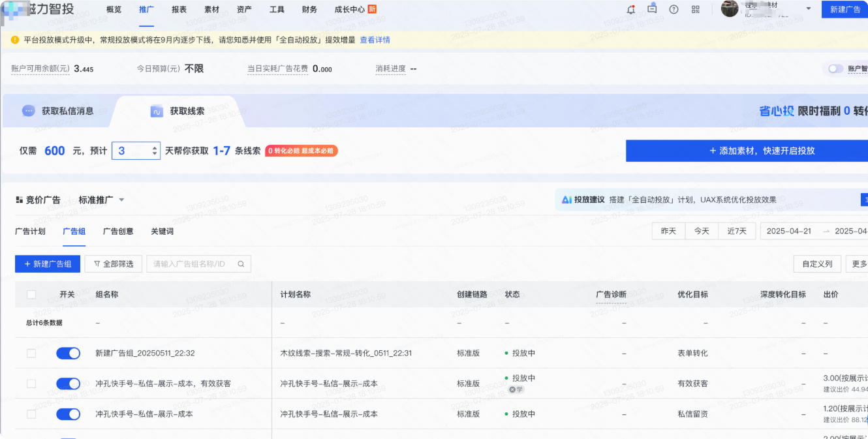
Task: Open the message chat icon in header
Action: 652,9
